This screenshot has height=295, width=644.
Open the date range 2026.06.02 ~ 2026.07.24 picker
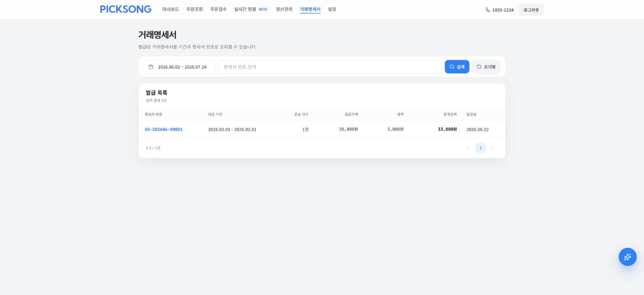pos(179,67)
